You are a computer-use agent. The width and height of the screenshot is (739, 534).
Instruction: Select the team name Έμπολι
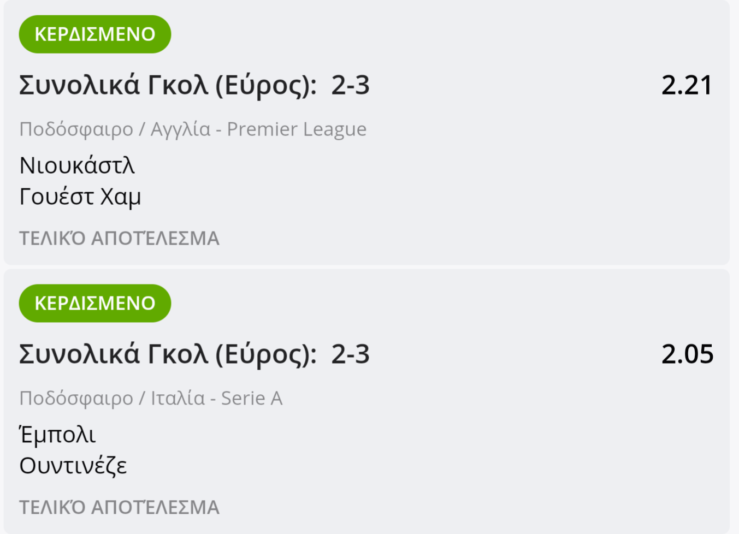tap(58, 435)
